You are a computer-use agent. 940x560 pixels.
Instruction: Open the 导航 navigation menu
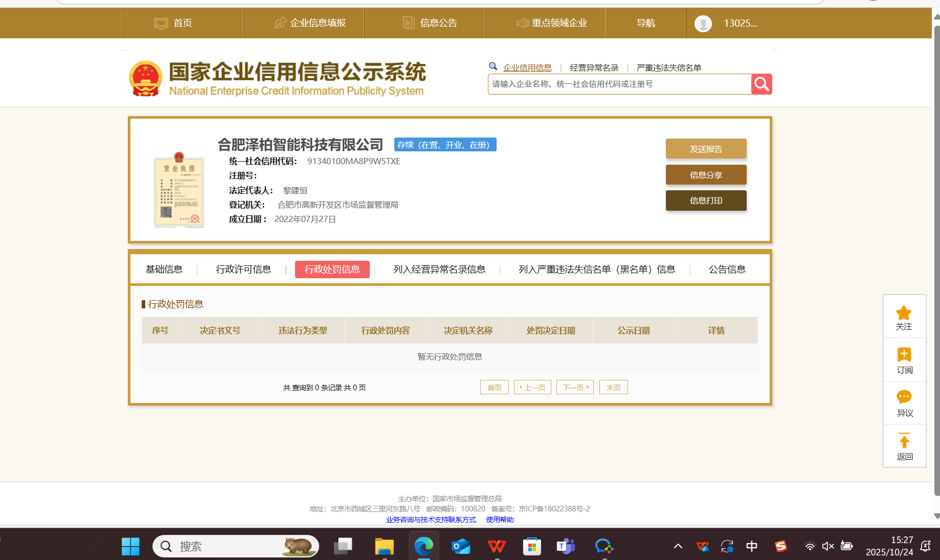coord(645,23)
